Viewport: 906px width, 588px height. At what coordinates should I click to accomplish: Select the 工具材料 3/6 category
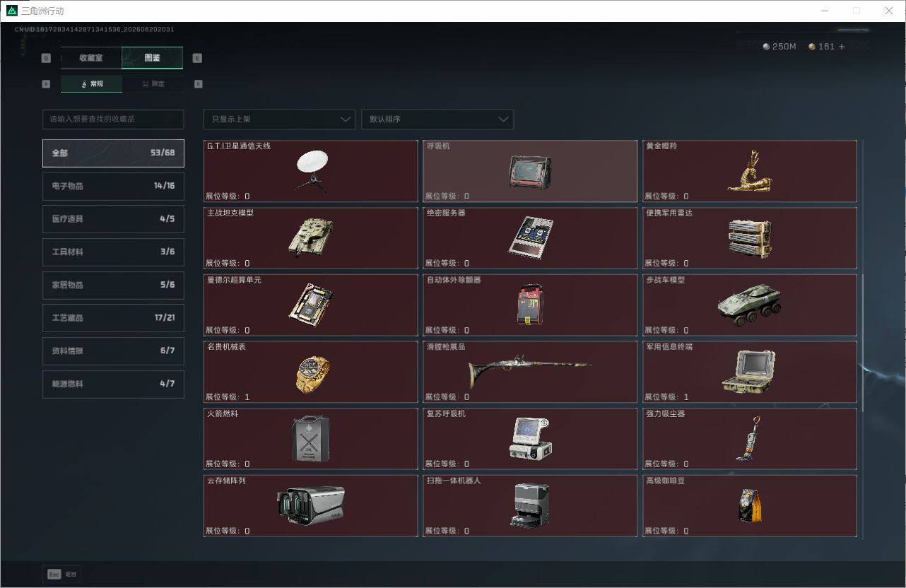click(113, 252)
